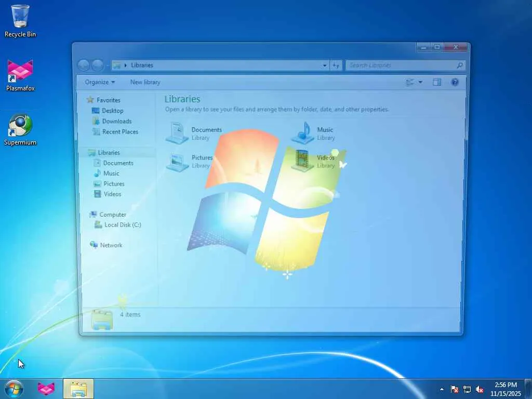Click the Explorer taskbar button
The image size is (532, 399).
pos(78,389)
